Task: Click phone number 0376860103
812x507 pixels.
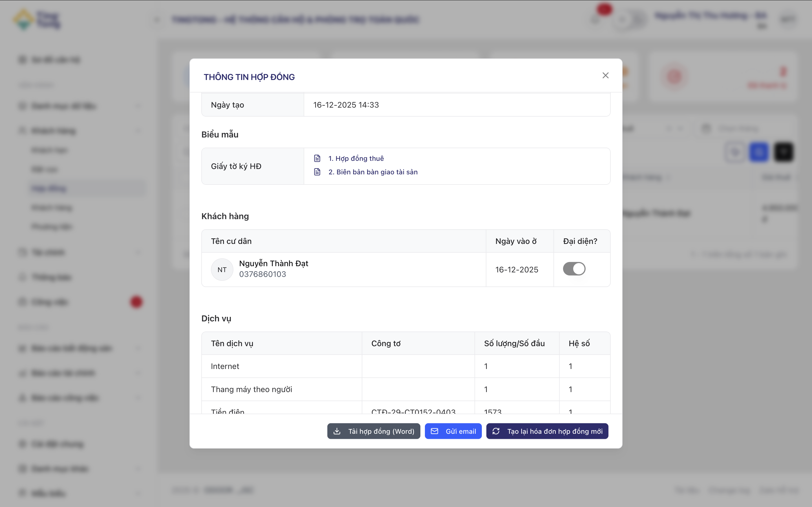Action: (x=262, y=274)
